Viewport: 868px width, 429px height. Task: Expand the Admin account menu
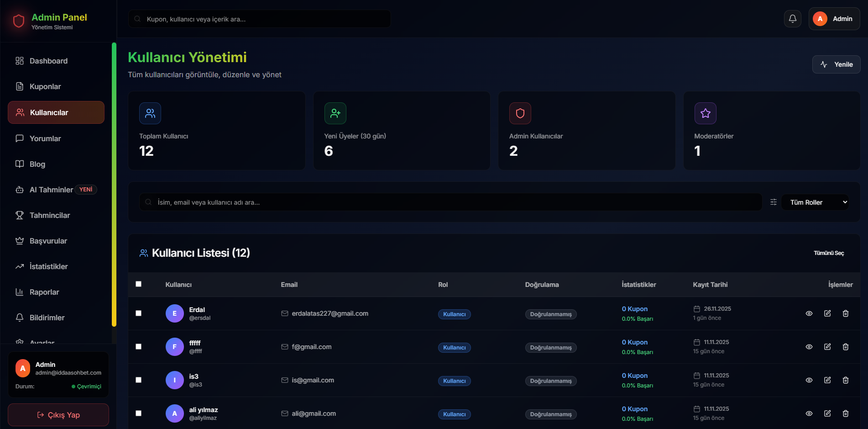tap(834, 18)
